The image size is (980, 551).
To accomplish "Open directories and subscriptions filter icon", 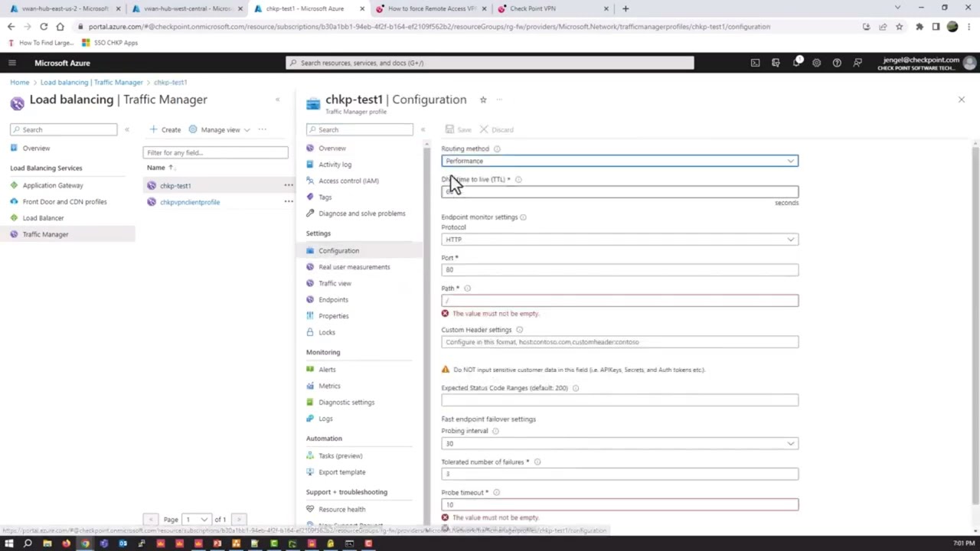I will pos(776,63).
